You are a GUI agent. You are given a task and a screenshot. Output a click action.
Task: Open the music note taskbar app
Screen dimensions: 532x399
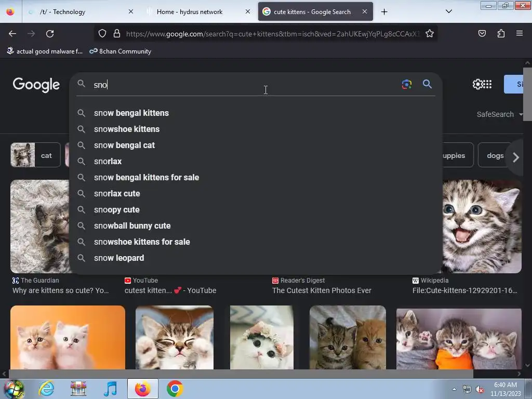click(x=110, y=389)
